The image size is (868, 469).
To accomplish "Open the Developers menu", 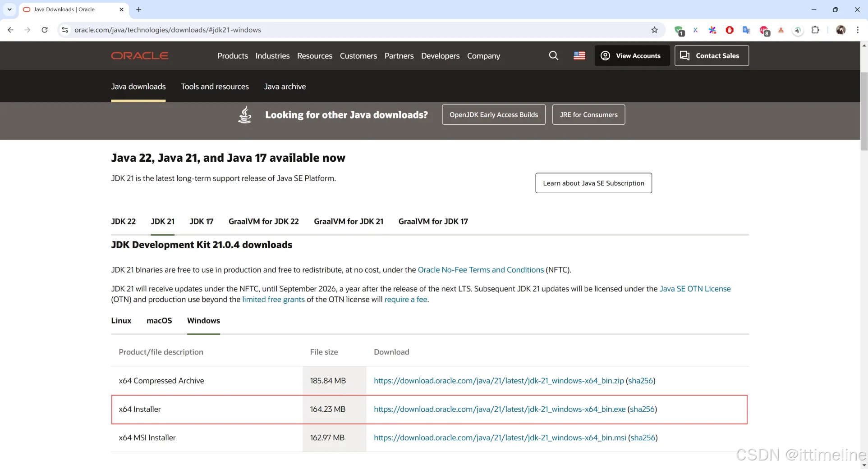I will tap(441, 55).
